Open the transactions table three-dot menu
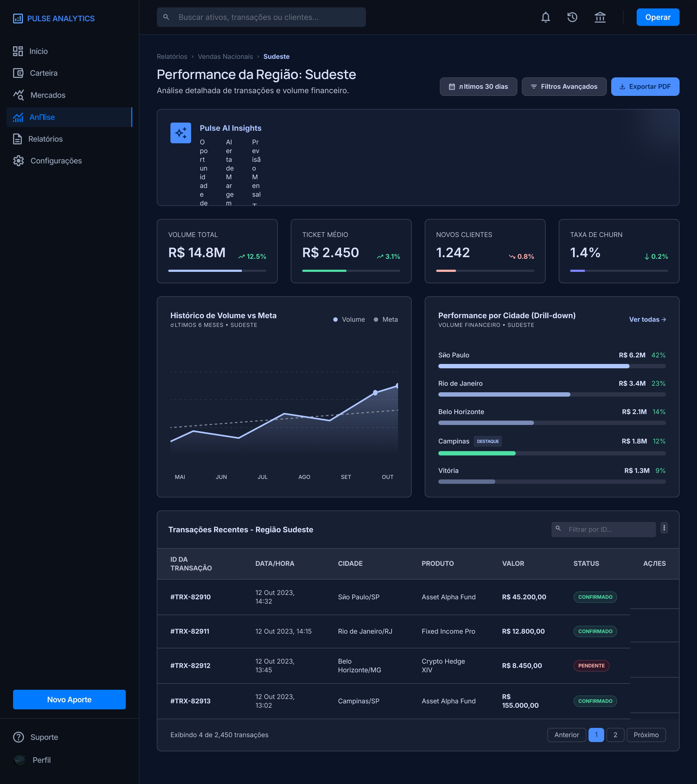The image size is (697, 784). (664, 528)
